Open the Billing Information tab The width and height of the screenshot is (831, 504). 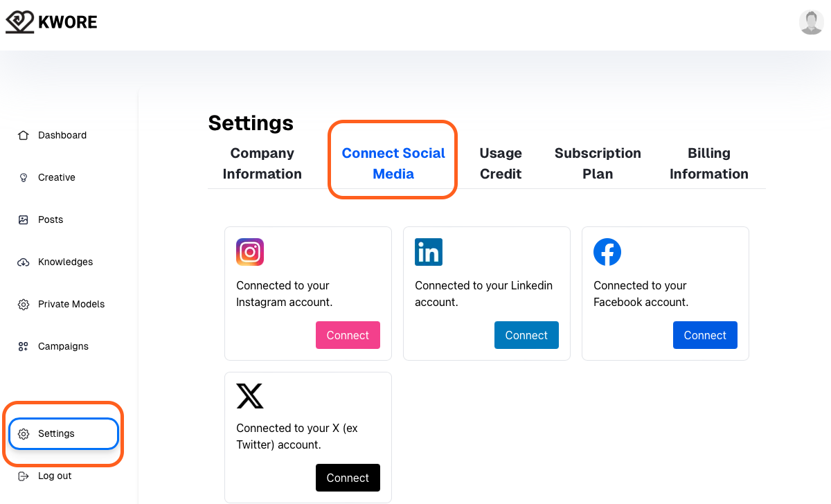coord(709,163)
